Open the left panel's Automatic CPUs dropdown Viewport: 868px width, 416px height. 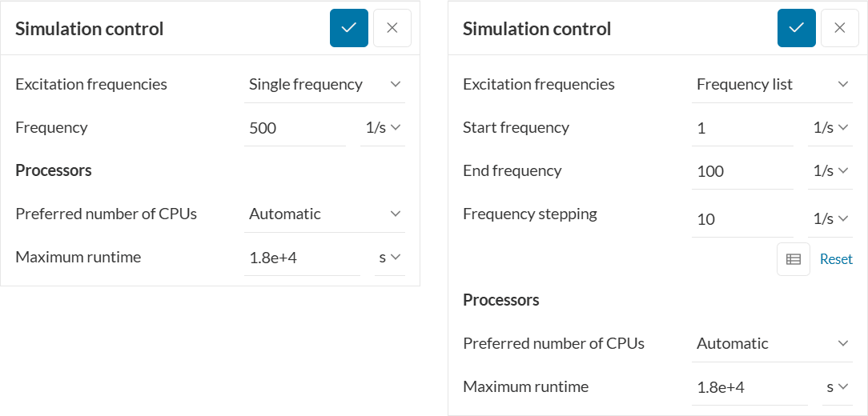coord(324,214)
